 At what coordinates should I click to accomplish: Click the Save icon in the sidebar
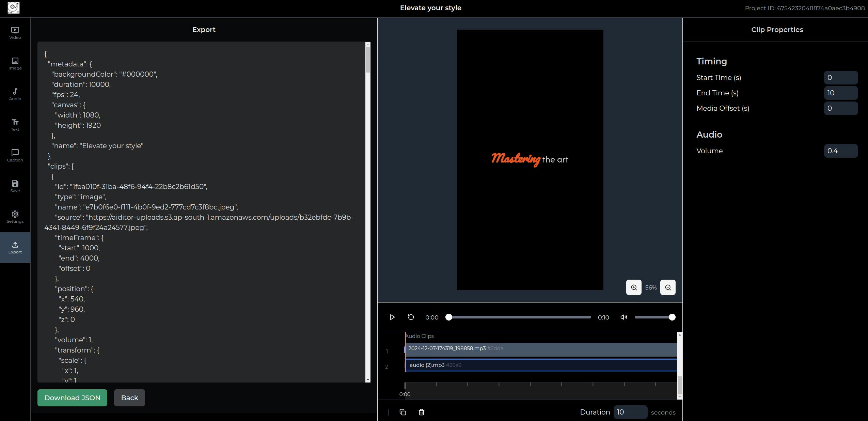15,186
